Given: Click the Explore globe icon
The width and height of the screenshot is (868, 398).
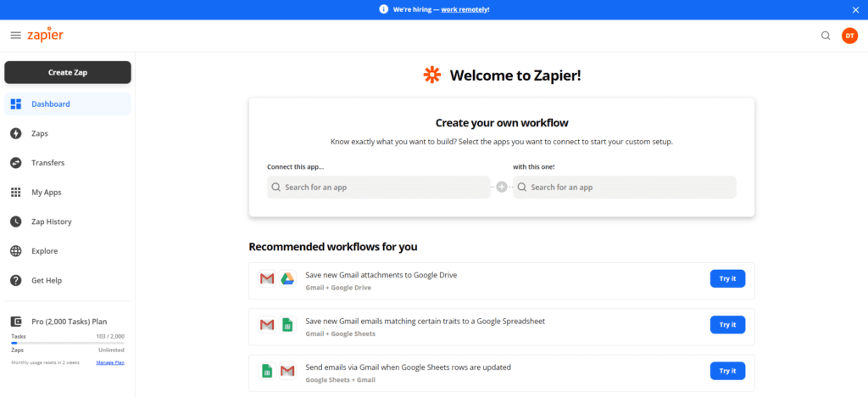Looking at the screenshot, I should click(x=15, y=251).
